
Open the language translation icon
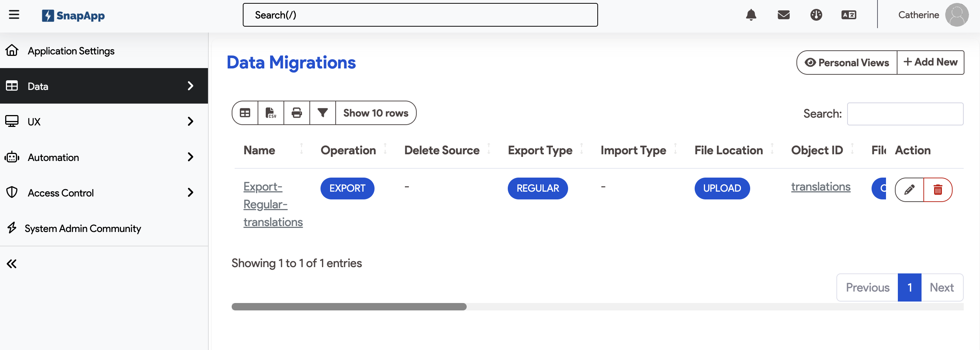pyautogui.click(x=848, y=15)
